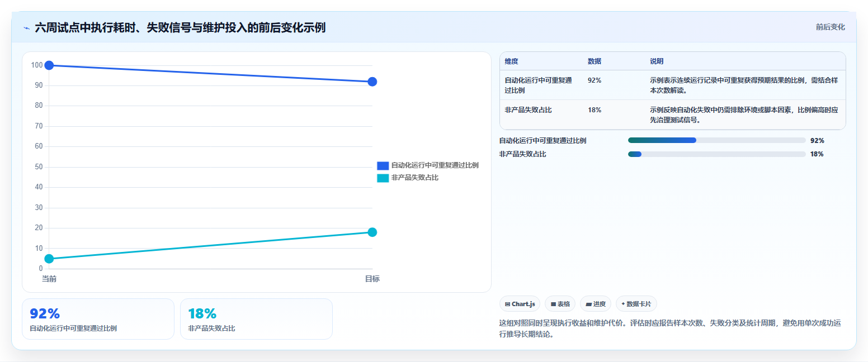Click the cyan legend color box
Viewport: 868px width, 362px height.
pos(383,178)
